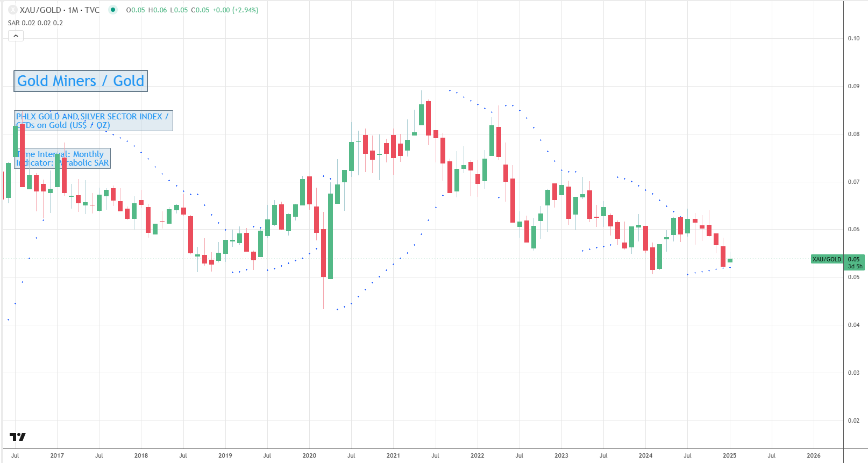868x463 pixels.
Task: Click the 2024 time axis label
Action: (x=645, y=455)
